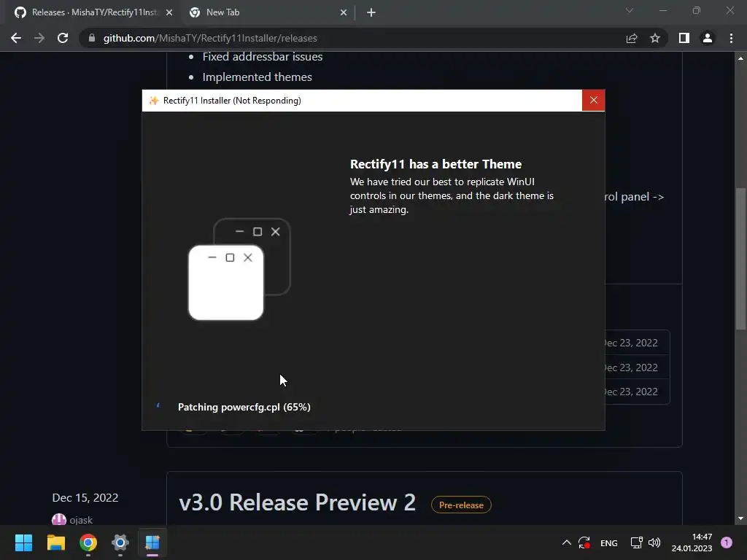Share this page via the share icon

pos(632,38)
